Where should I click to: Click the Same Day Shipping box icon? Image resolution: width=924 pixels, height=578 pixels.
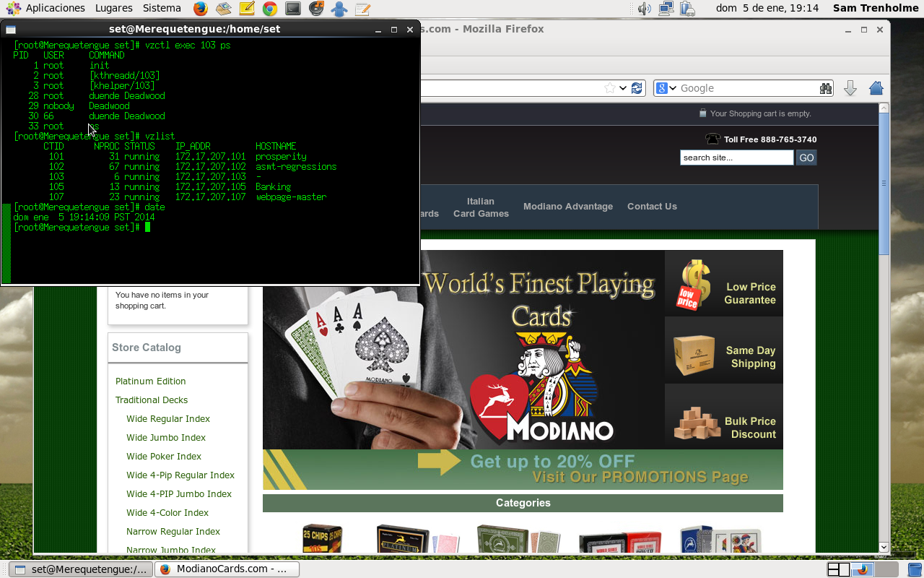click(694, 355)
